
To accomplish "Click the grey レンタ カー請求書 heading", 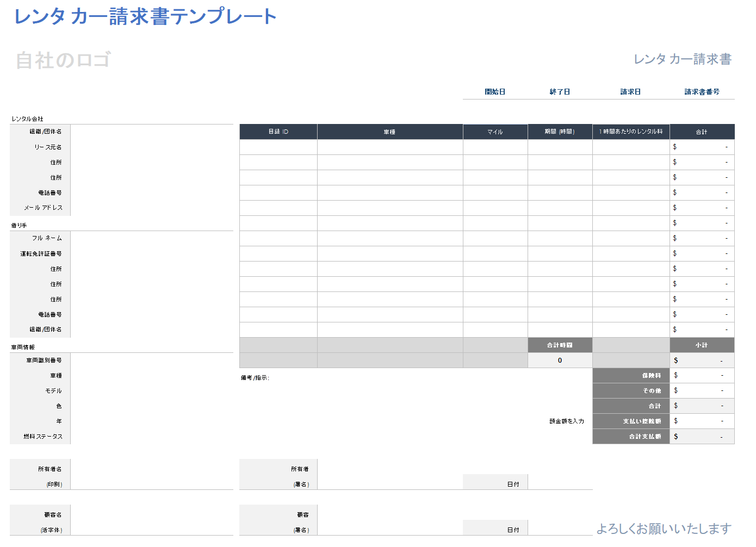I will (683, 59).
